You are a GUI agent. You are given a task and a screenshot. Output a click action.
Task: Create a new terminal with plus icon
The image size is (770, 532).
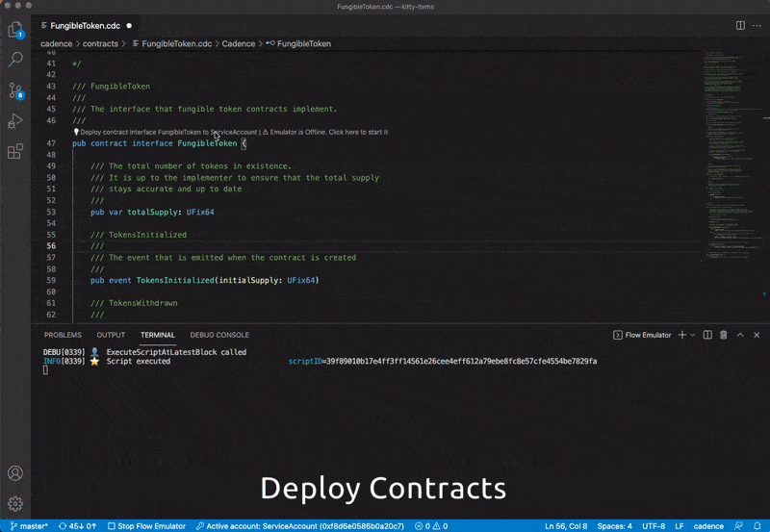[x=682, y=335]
